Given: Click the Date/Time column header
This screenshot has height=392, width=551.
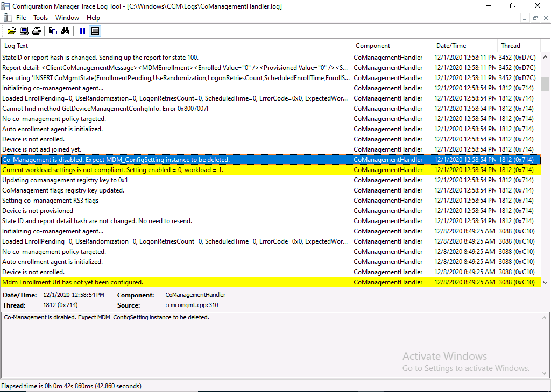Looking at the screenshot, I should click(x=465, y=46).
